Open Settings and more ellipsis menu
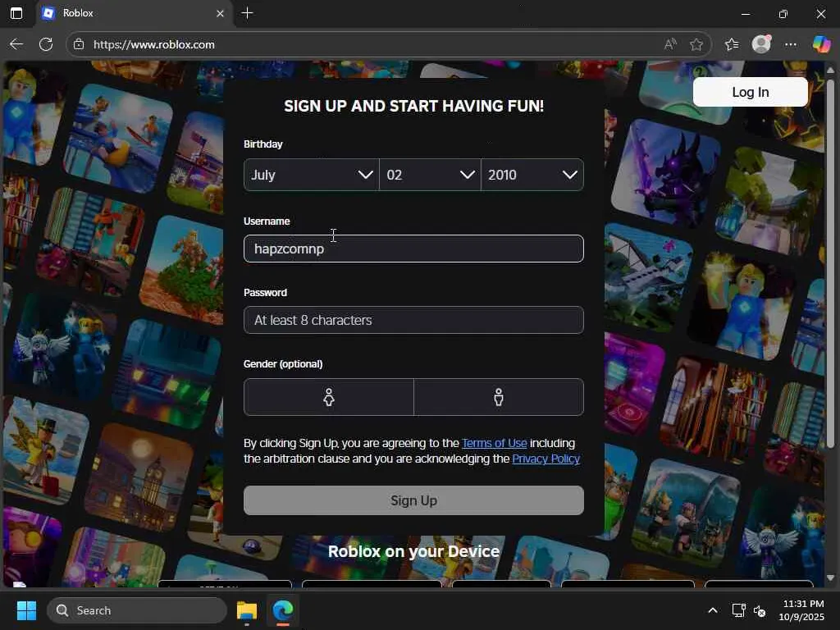Screen dimensions: 840x630 [791, 44]
